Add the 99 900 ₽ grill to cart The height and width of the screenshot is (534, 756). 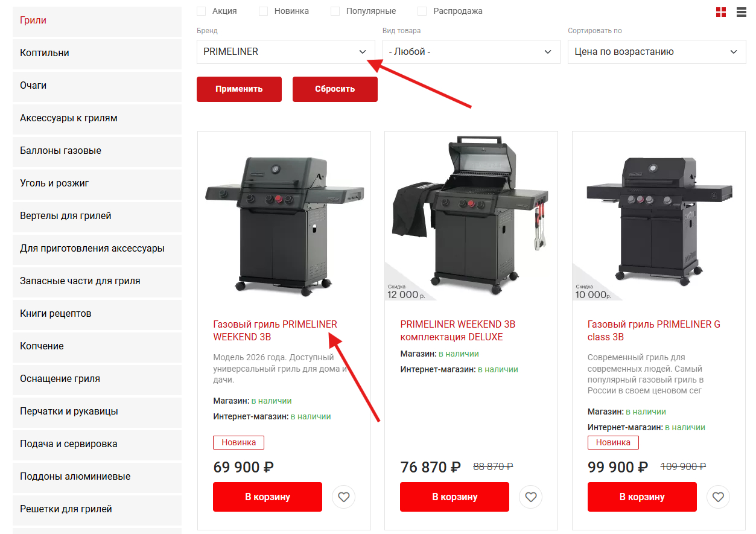point(642,497)
